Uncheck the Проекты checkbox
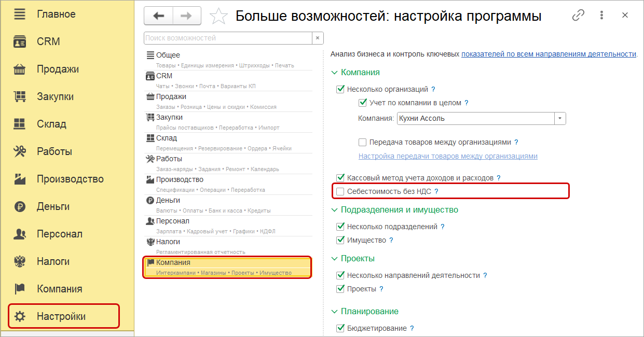Screen dimensions: 644x337 [x=340, y=289]
